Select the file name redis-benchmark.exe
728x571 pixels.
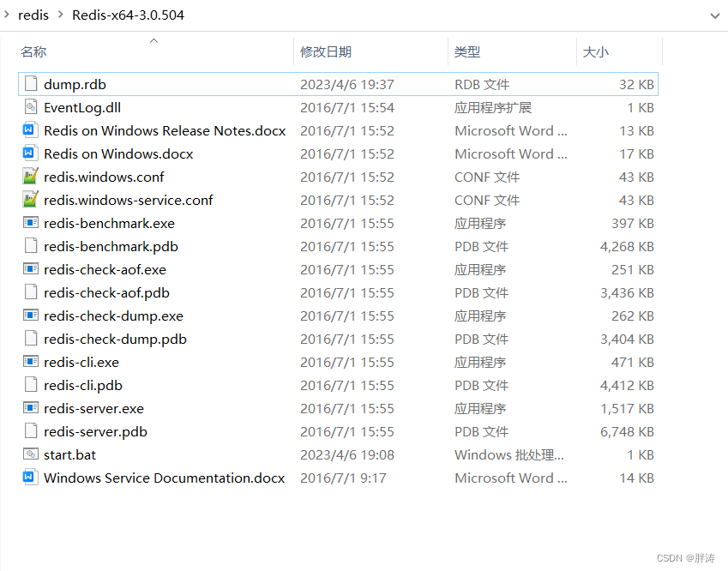109,223
